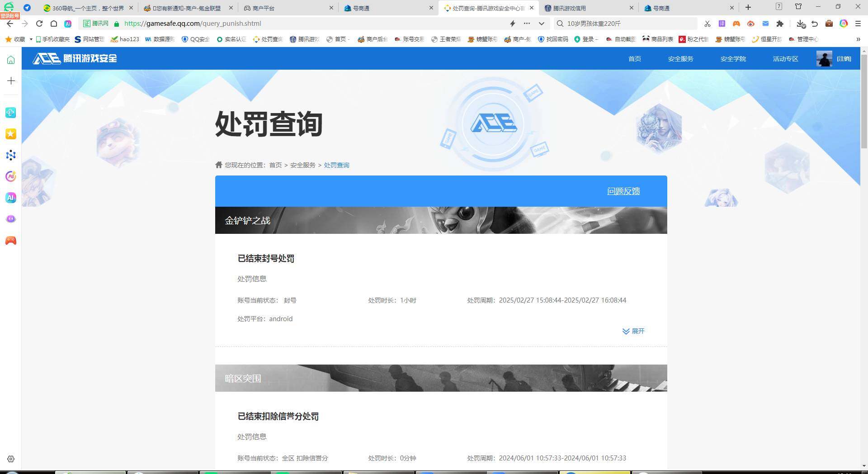
Task: Open the brown briefcase toolbox icon
Action: 829,24
